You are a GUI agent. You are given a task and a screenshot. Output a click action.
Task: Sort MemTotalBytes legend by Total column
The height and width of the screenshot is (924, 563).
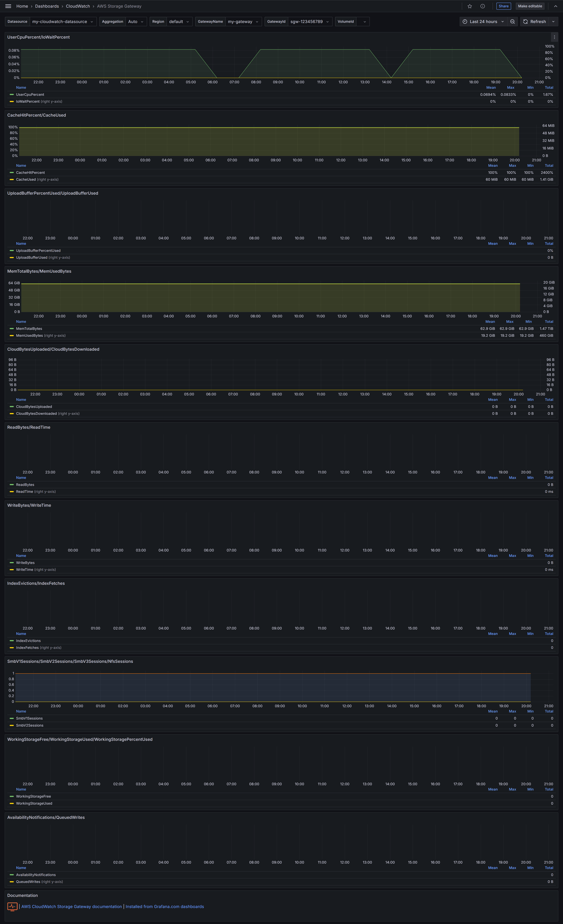tap(549, 322)
